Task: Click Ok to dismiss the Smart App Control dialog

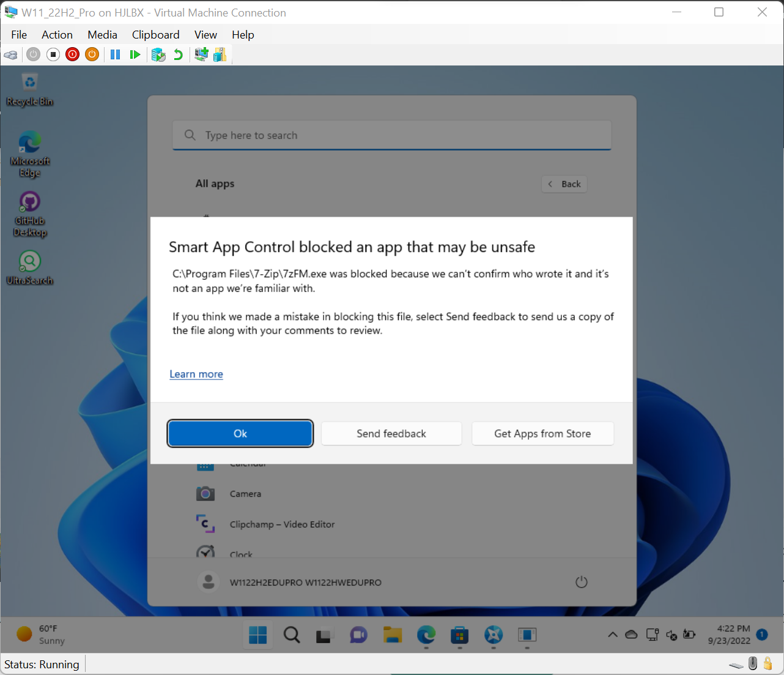Action: pyautogui.click(x=240, y=433)
